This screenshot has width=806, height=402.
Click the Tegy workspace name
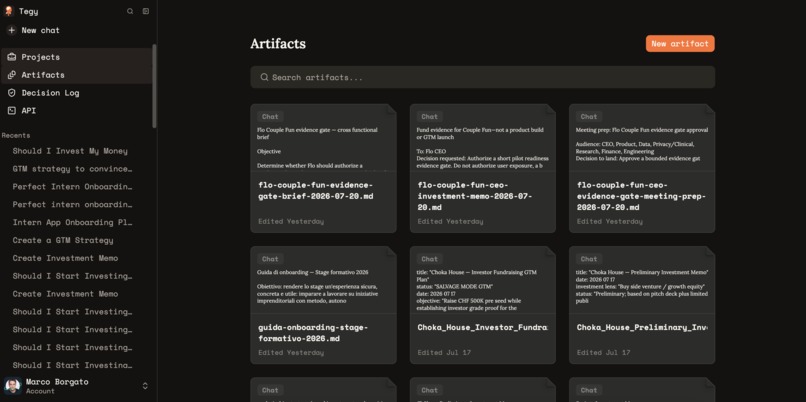(x=29, y=11)
